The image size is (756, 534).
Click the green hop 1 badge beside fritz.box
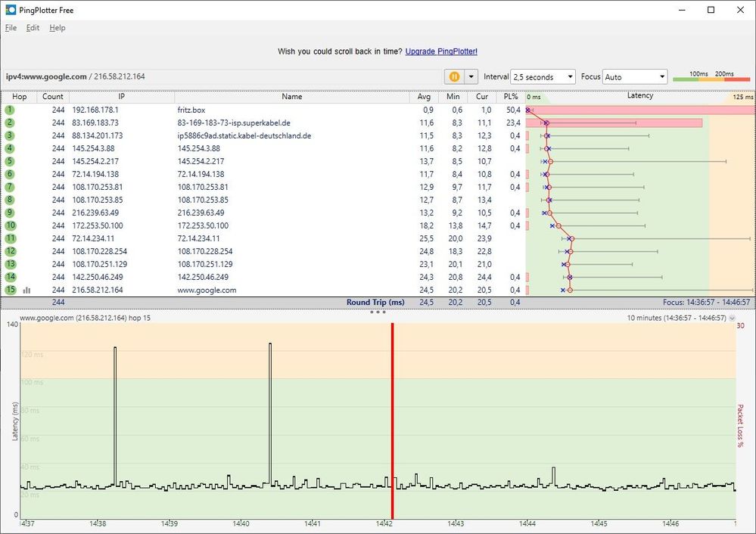click(9, 110)
